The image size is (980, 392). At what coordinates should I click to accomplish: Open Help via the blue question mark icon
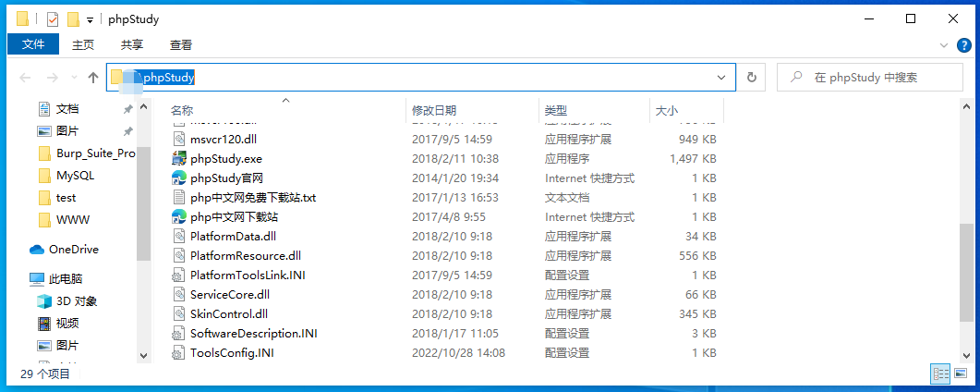click(964, 45)
